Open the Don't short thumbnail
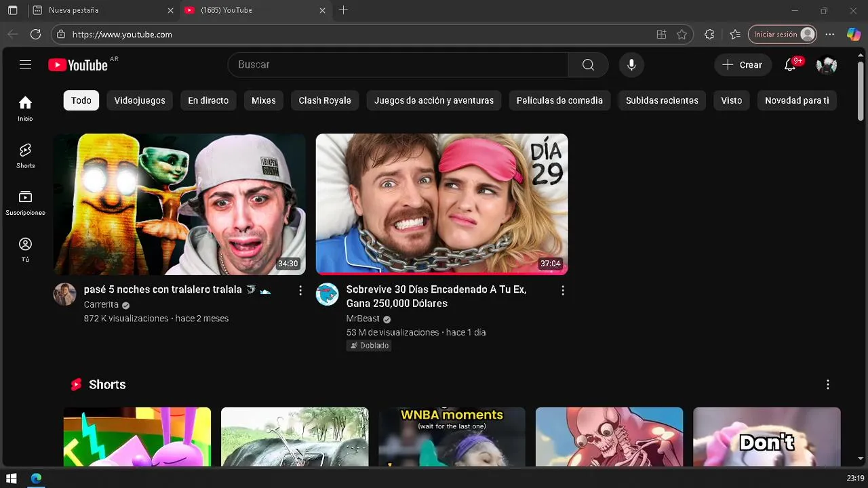868x488 pixels. (766, 436)
